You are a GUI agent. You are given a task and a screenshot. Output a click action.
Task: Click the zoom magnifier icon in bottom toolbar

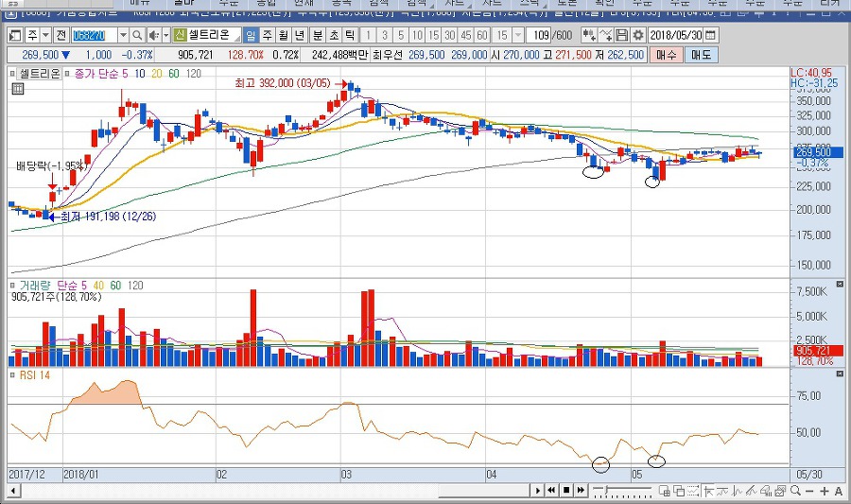tap(799, 490)
